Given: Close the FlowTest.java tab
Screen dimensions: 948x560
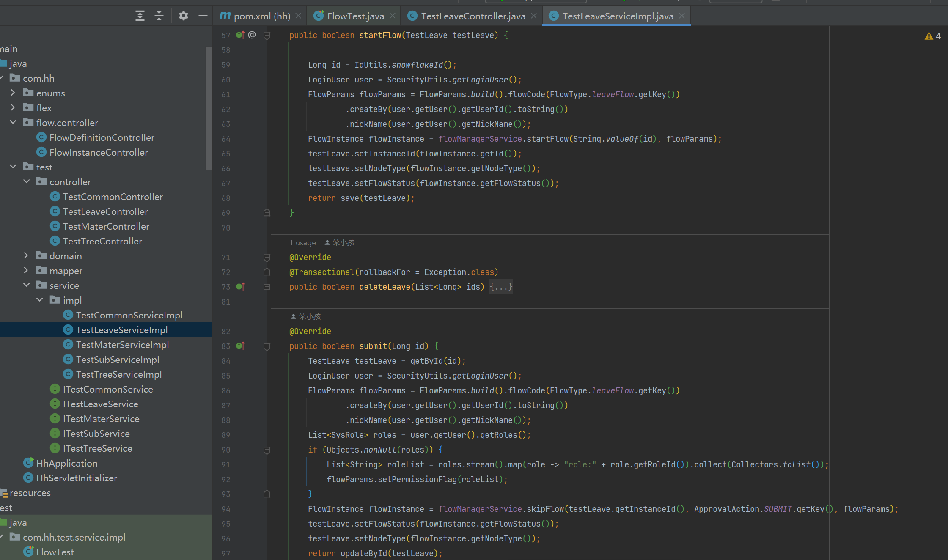Looking at the screenshot, I should tap(393, 16).
